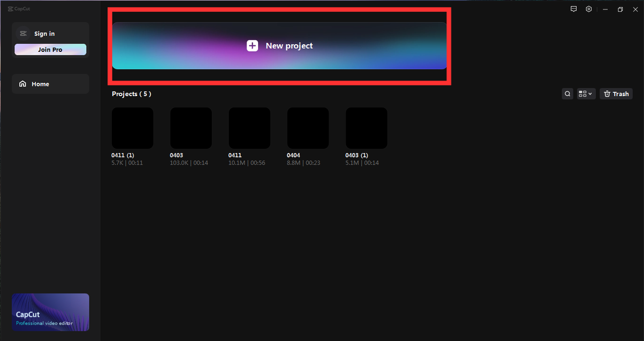Image resolution: width=644 pixels, height=341 pixels.
Task: Open the 0411 (1) project thumbnail
Action: tap(132, 128)
